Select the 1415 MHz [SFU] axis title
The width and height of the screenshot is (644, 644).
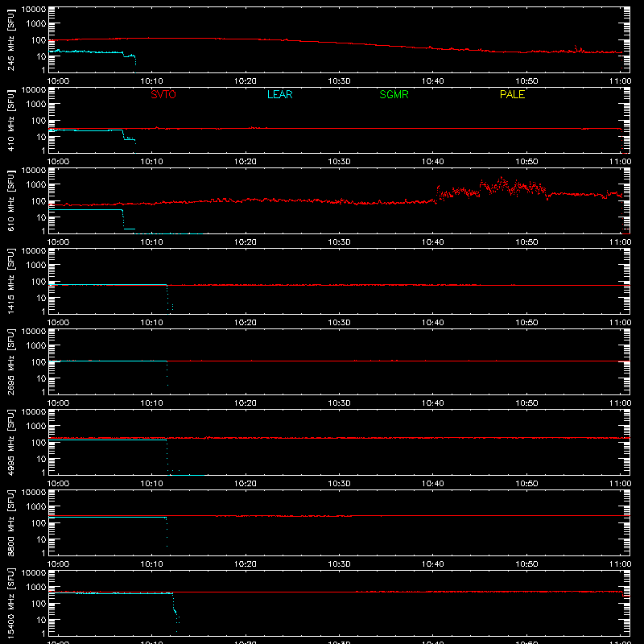point(10,281)
